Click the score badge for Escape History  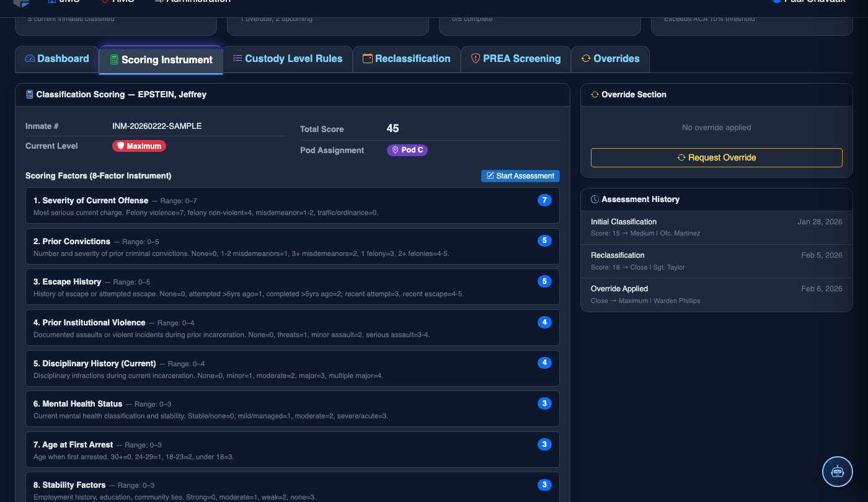(544, 281)
